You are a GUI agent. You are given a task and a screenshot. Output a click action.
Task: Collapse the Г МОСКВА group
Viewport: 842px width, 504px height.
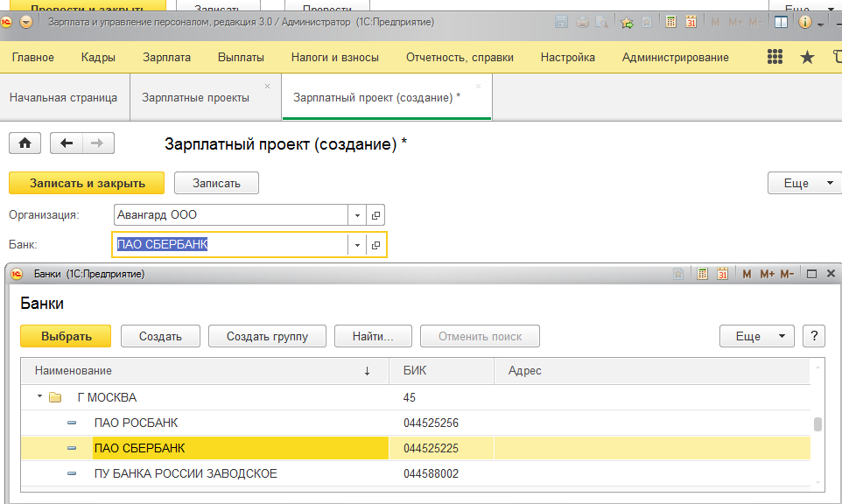pos(39,397)
